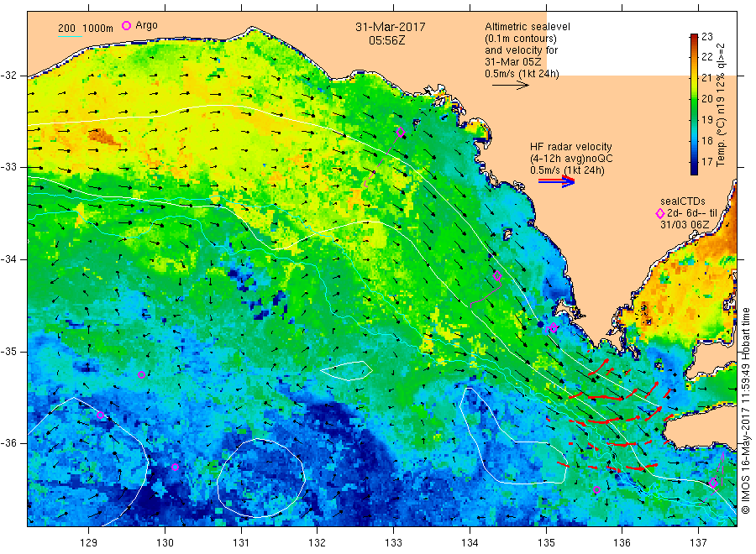Click the black altimetric velocity legend arrow
This screenshot has width=756, height=554.
(x=510, y=86)
